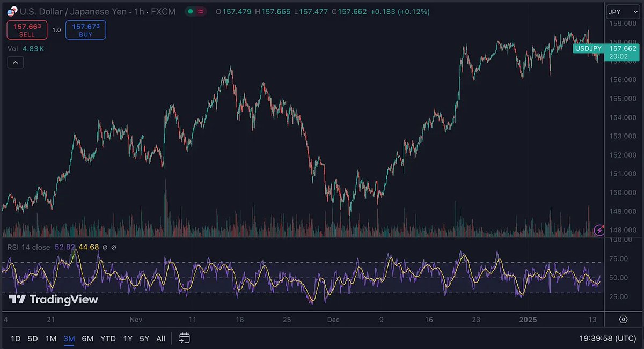This screenshot has width=644, height=349.
Task: Open chart settings gear on the time axis
Action: (x=623, y=320)
